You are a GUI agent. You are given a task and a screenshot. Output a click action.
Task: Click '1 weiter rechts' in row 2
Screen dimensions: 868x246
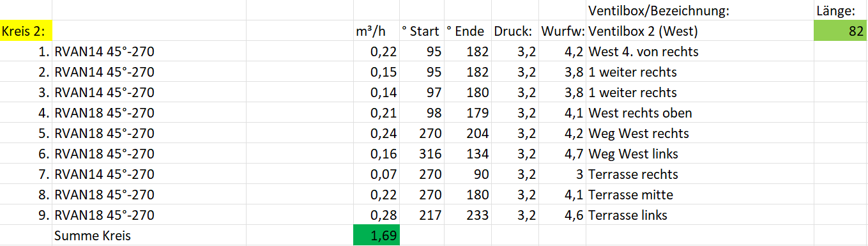(x=700, y=72)
